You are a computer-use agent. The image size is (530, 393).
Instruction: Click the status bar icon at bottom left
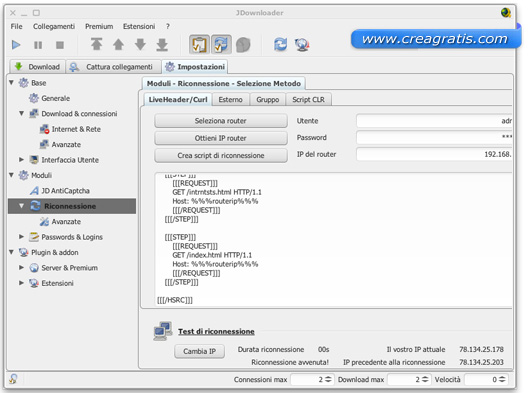click(13, 378)
